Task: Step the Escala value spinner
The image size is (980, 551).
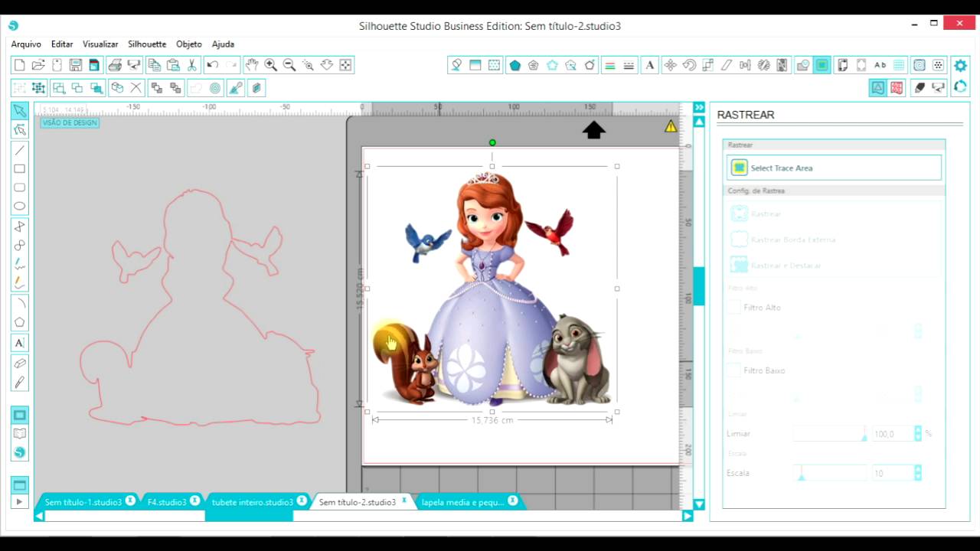Action: point(918,474)
